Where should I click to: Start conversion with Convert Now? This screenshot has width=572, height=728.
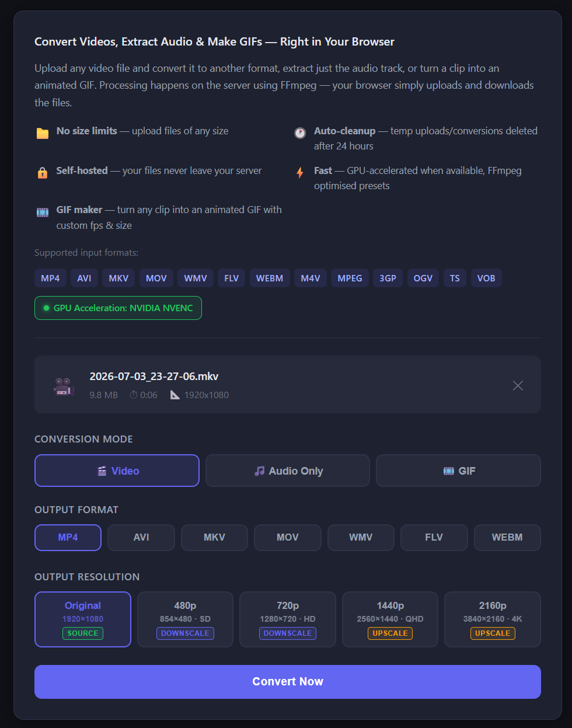[288, 682]
